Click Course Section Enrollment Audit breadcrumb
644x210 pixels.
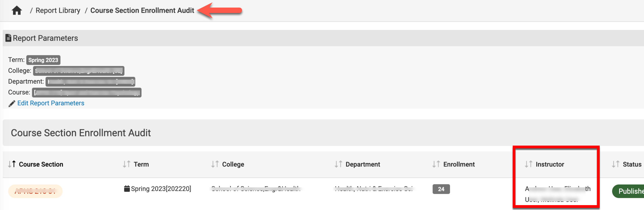[x=142, y=11]
